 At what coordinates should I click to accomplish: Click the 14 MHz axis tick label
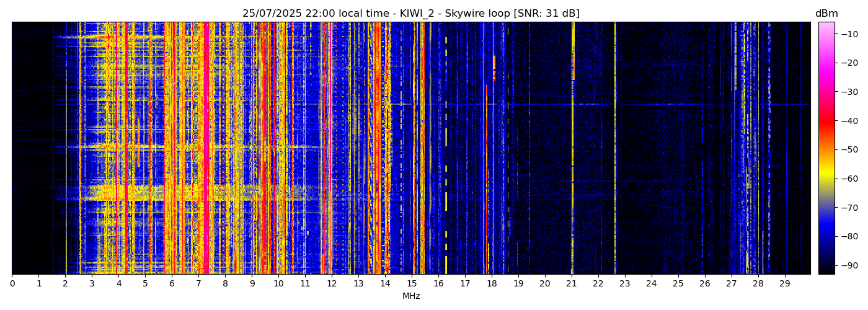coord(385,283)
